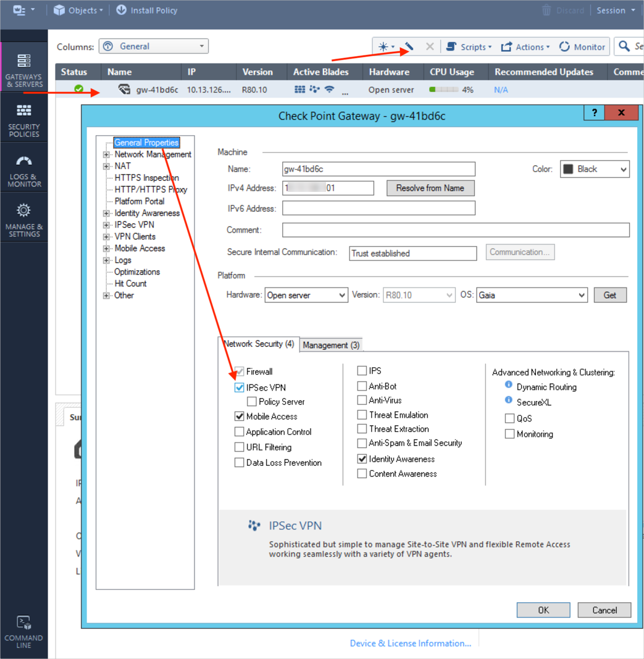Open Manage & Settings view
The width and height of the screenshot is (644, 659).
23,220
